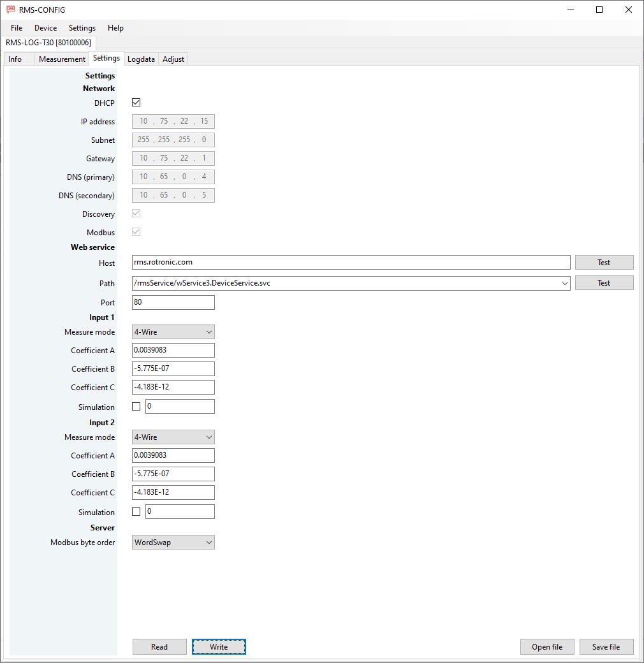Click the Save file button
This screenshot has height=663, width=644.
[606, 647]
